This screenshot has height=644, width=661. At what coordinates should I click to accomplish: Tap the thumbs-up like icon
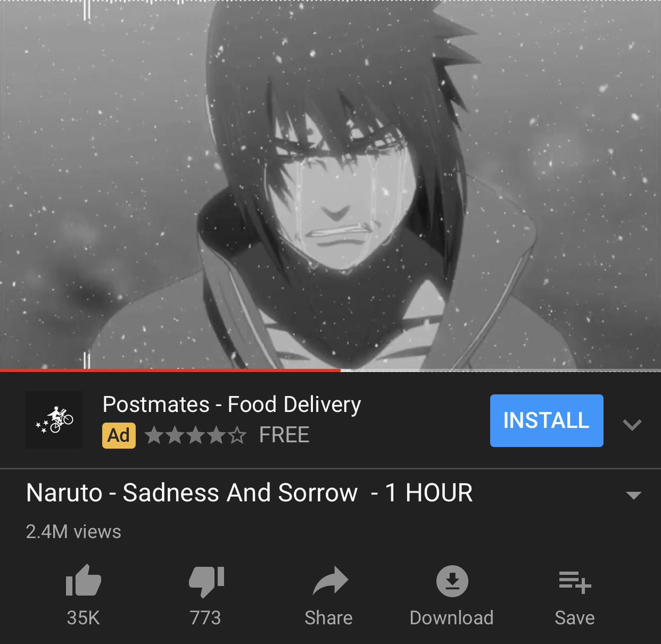(x=83, y=581)
